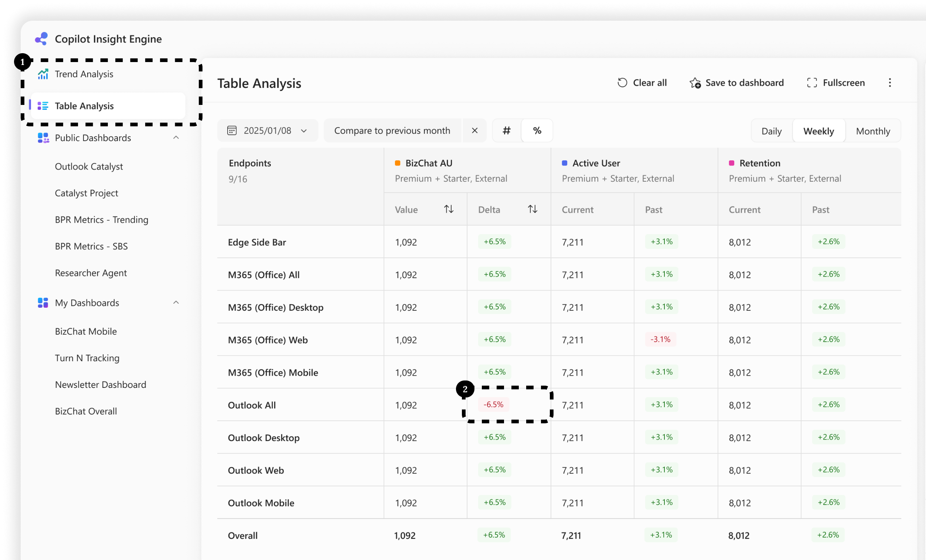Sort the Delta column with arrows icon
This screenshot has height=560, width=926.
coord(532,209)
